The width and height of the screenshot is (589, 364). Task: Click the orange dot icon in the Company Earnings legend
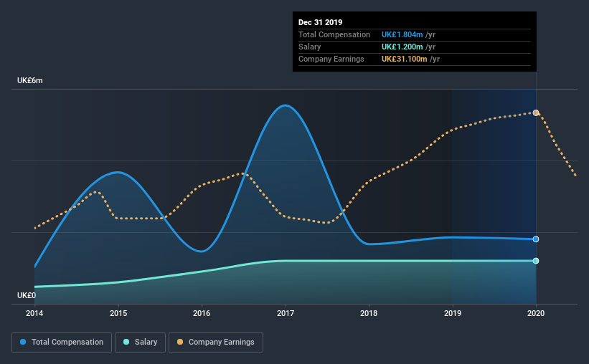[x=180, y=342]
